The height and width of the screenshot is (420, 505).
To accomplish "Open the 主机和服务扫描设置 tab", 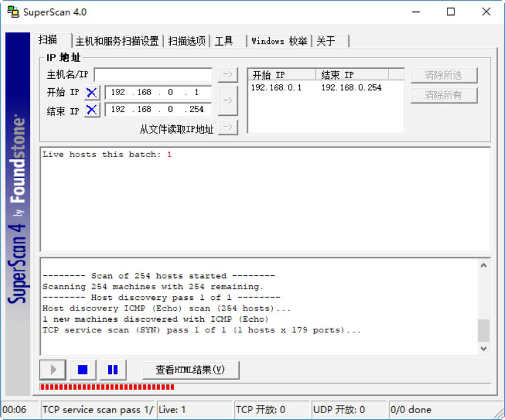I will pyautogui.click(x=117, y=41).
